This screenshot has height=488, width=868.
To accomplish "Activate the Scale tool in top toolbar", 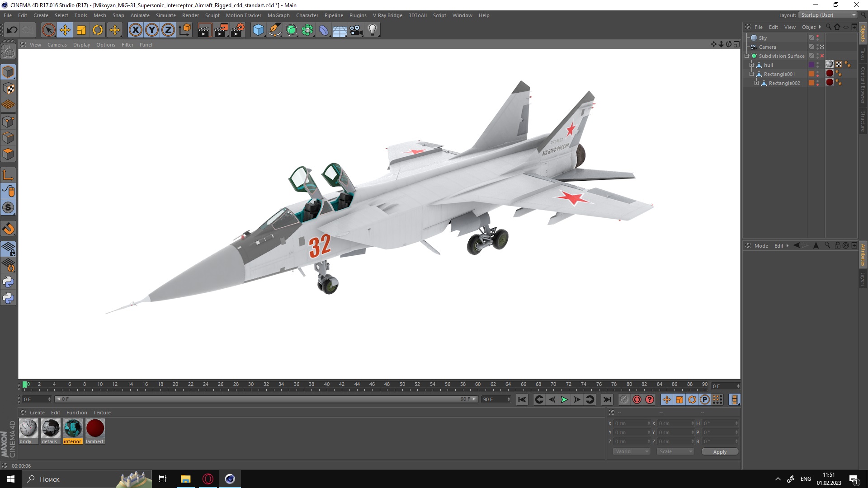I will pos(81,30).
